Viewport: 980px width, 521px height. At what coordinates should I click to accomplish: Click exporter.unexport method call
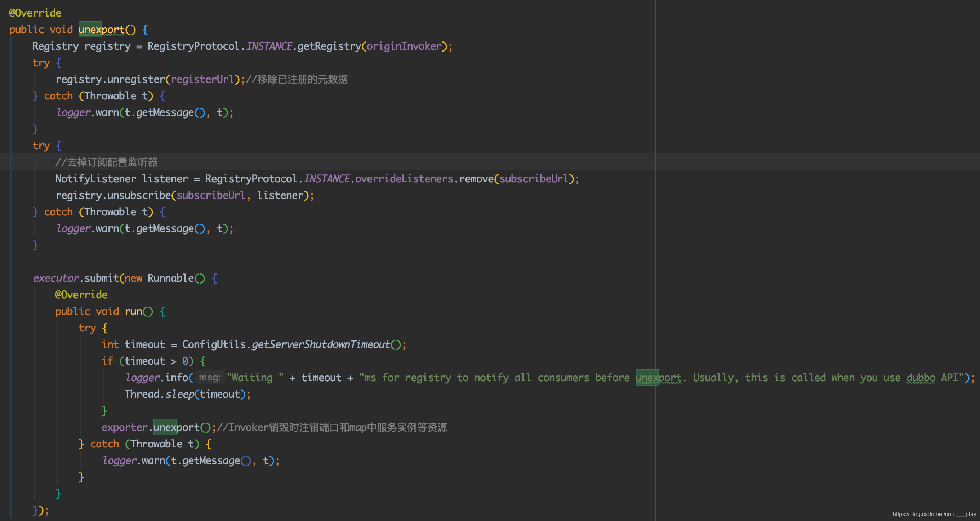tap(177, 427)
